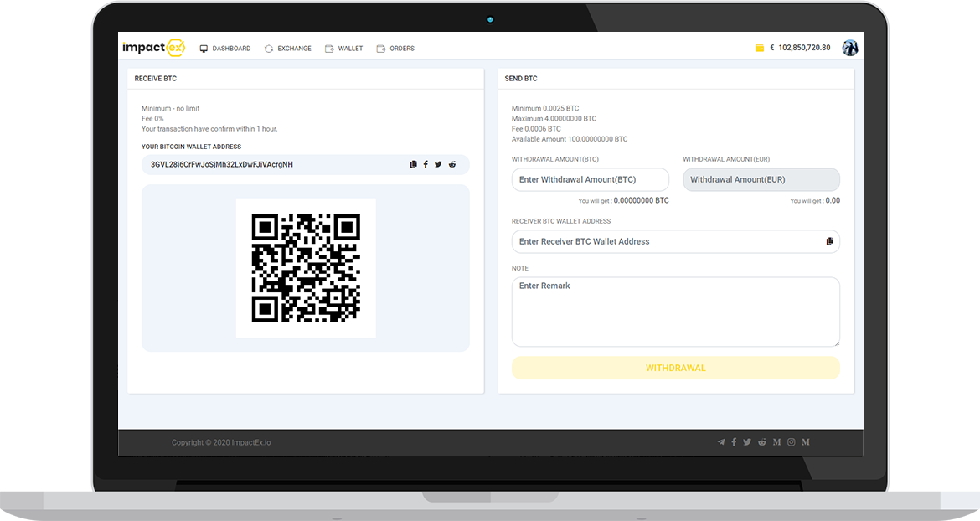Open footer Twitter icon
This screenshot has height=521, width=980.
[x=746, y=442]
